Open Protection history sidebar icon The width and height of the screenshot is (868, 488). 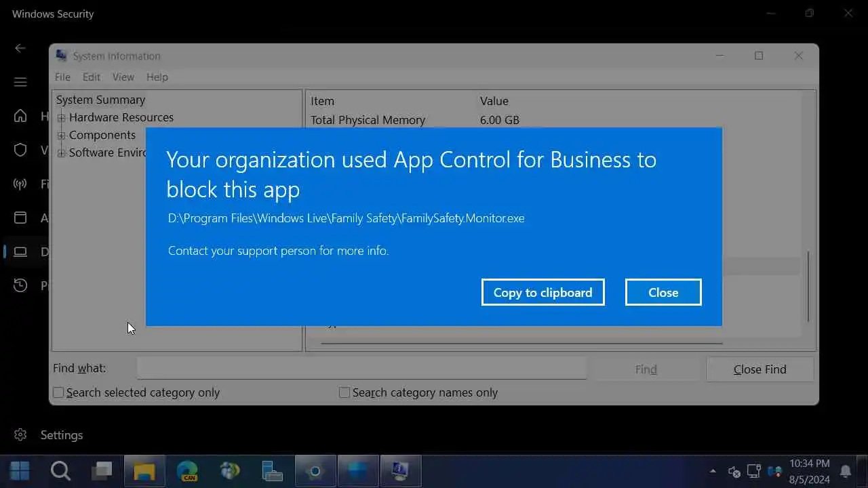pos(20,285)
